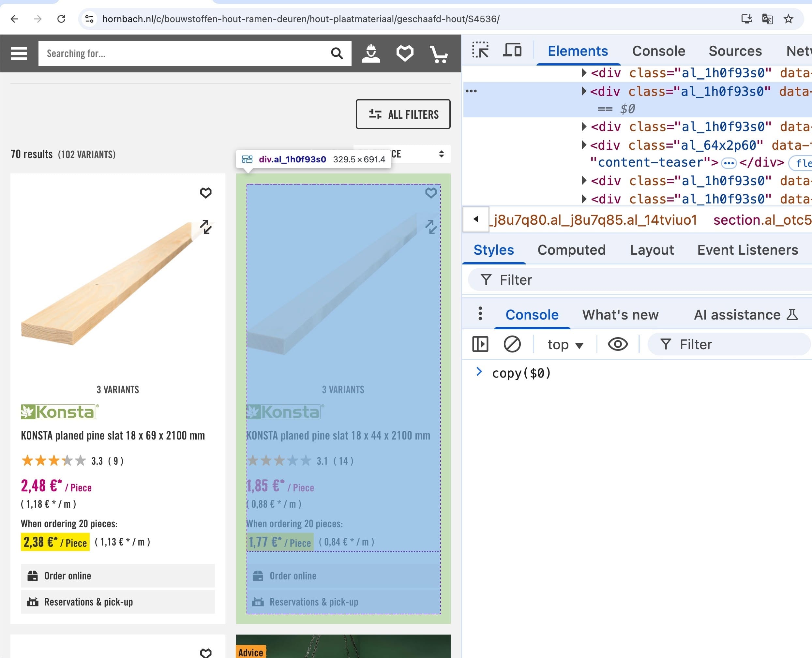812x658 pixels.
Task: Open the wishlist heart in header
Action: click(405, 53)
